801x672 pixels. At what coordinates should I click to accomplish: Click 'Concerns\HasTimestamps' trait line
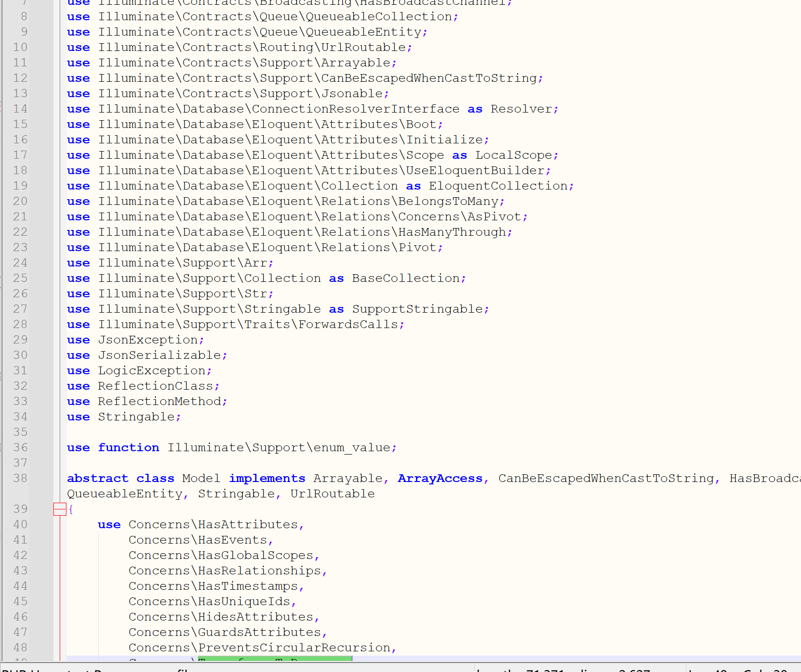213,586
